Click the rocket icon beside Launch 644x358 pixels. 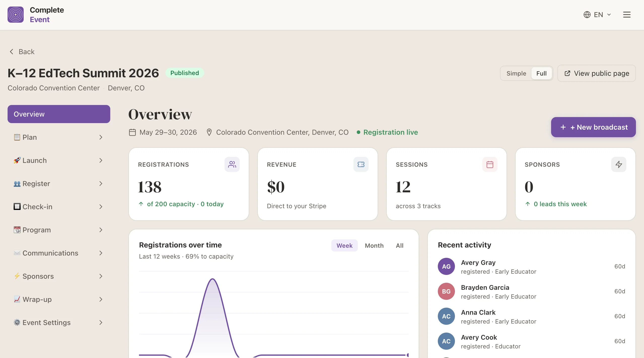click(x=17, y=160)
